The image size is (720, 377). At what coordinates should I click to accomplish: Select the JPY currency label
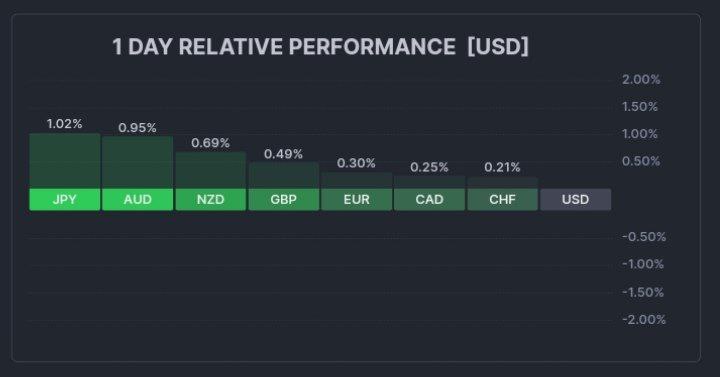(65, 199)
